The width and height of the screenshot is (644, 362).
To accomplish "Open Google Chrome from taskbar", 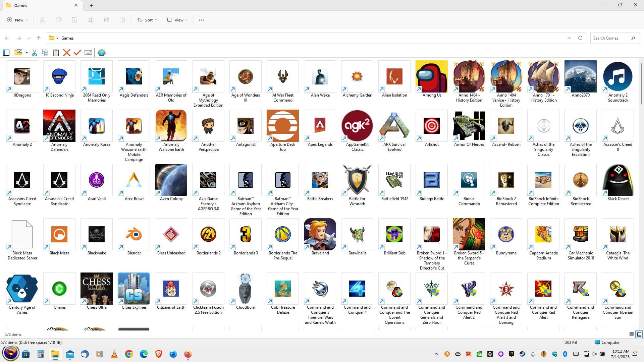I will click(x=129, y=354).
